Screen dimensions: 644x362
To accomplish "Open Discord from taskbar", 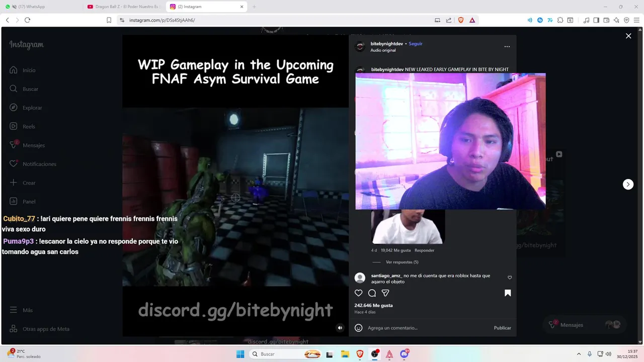I will pyautogui.click(x=405, y=354).
